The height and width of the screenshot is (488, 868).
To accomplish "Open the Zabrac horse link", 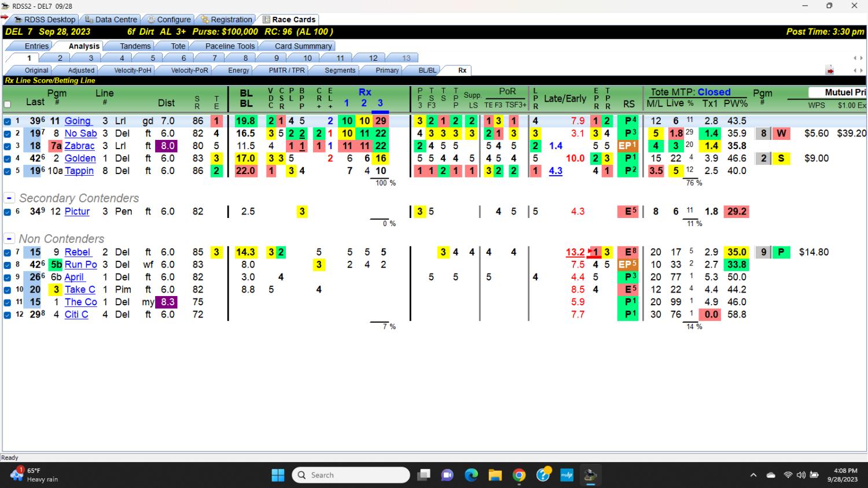I will pos(79,146).
